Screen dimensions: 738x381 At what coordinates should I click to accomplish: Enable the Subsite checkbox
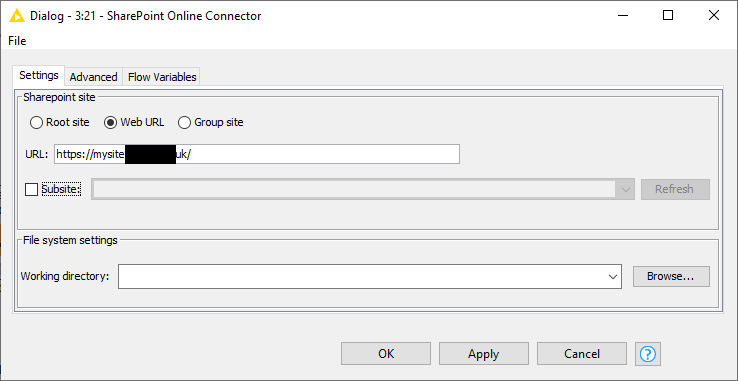point(31,189)
